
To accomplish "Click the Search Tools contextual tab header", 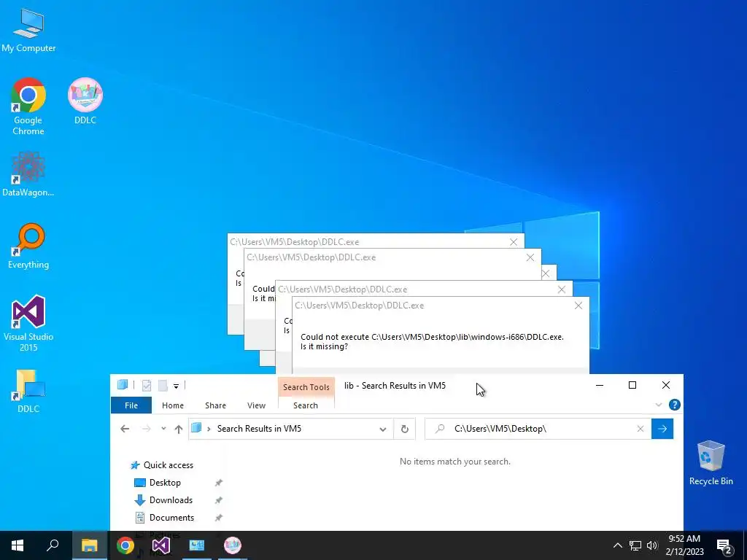I will [x=306, y=386].
